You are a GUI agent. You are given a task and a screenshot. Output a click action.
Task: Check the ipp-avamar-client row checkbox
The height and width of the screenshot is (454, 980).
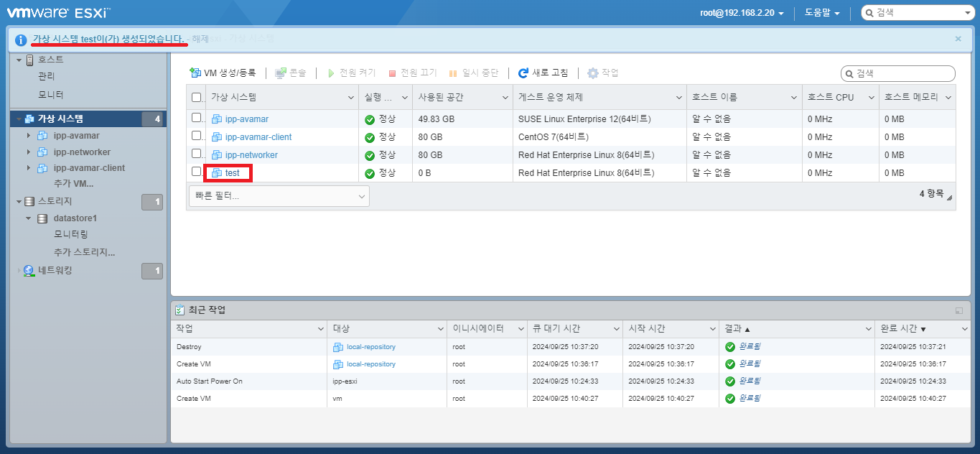pos(197,135)
